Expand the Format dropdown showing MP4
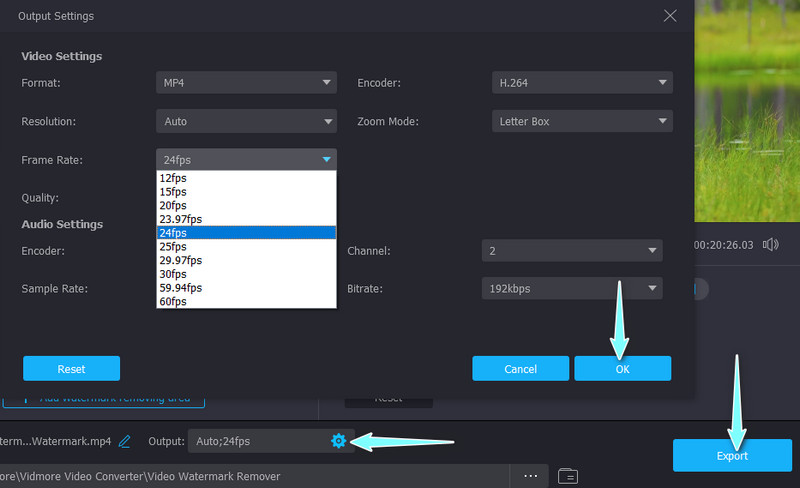Screen dimensions: 800x488 (246, 83)
